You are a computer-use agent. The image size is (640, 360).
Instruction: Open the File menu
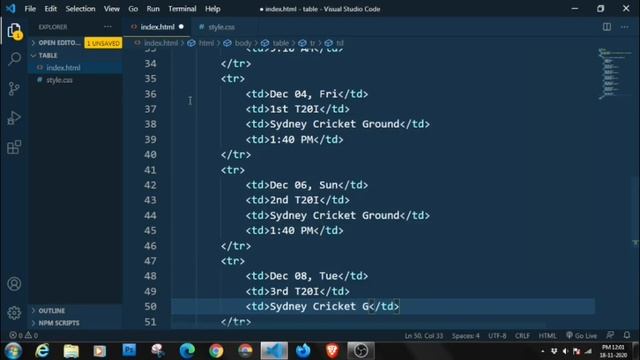[30, 9]
